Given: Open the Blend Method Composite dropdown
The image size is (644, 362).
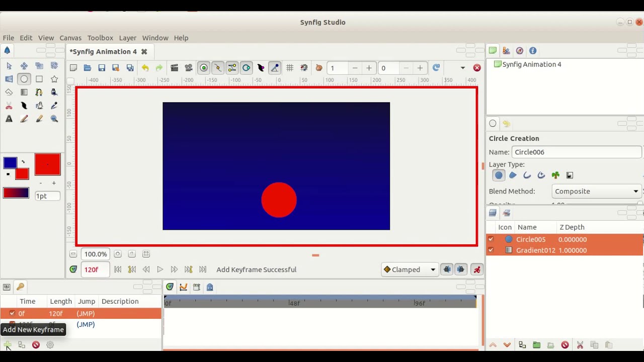Looking at the screenshot, I should click(596, 191).
